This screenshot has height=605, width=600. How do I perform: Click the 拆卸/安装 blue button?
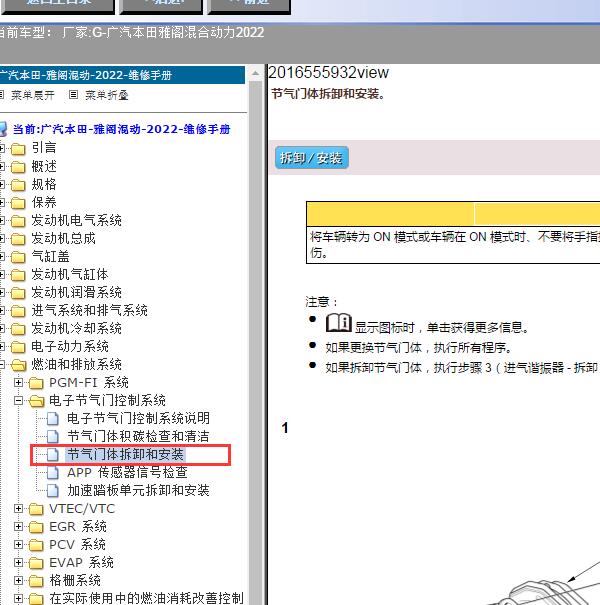[x=311, y=157]
